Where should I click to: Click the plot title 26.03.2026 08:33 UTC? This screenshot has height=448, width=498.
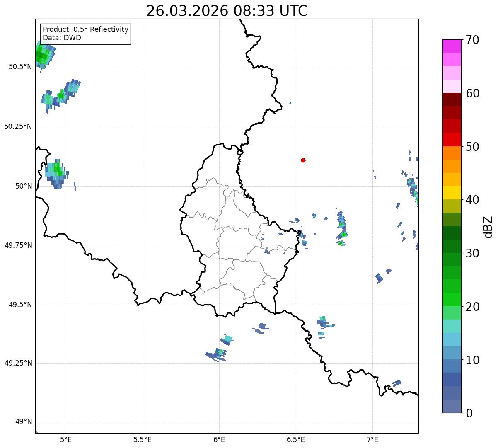tap(227, 11)
